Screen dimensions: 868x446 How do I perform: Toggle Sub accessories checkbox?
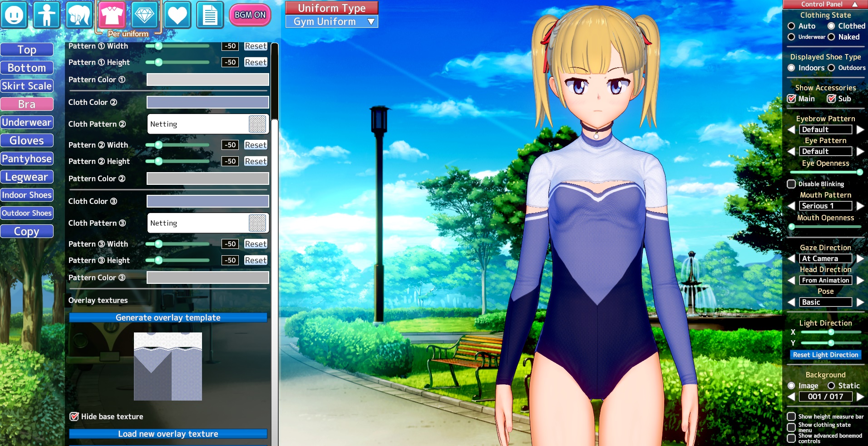[831, 99]
